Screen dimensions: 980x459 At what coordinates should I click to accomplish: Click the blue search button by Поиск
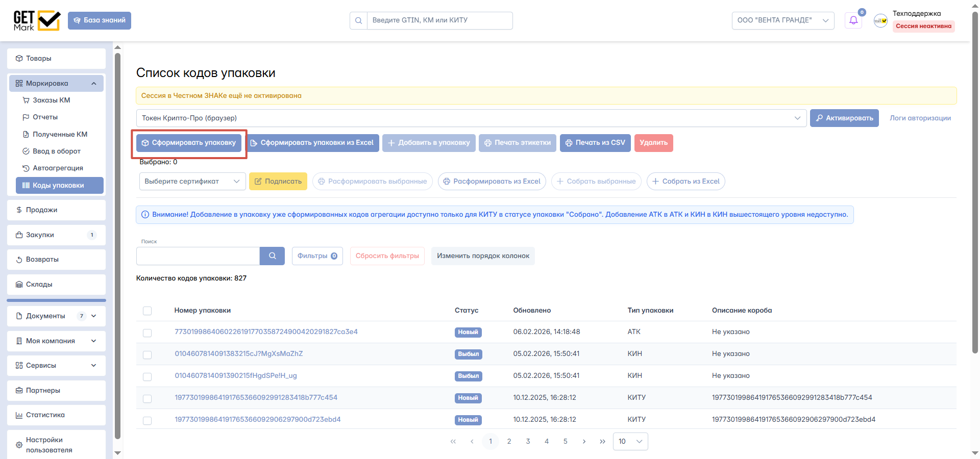point(272,256)
